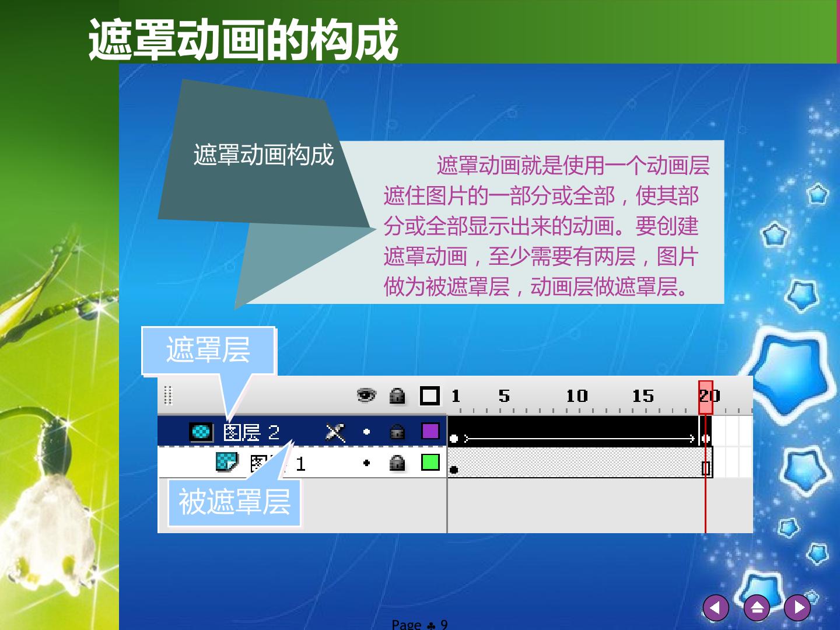This screenshot has height=630, width=840.
Task: Click the crossed pencil icon on 图层 2
Action: [x=335, y=432]
